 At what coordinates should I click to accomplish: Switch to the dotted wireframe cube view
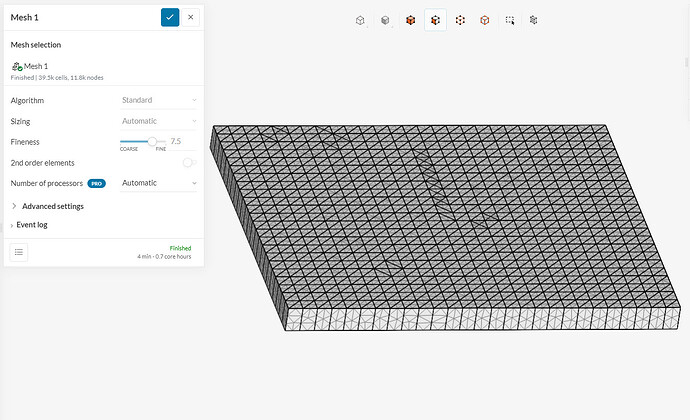pyautogui.click(x=460, y=20)
